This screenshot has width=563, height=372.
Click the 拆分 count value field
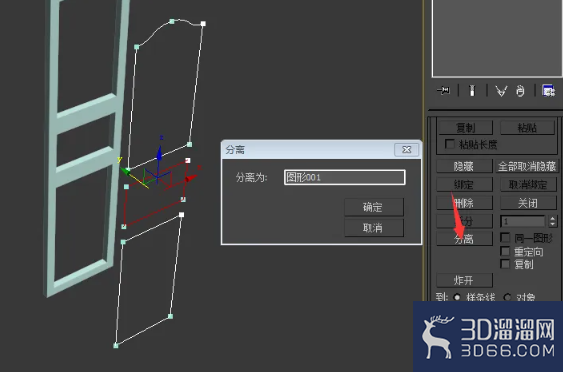point(523,221)
